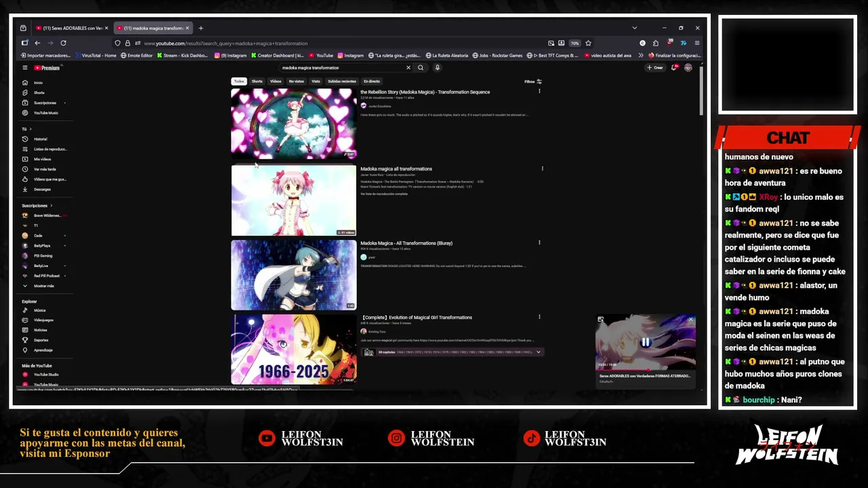Open Videojuegos under Explorar
This screenshot has width=868, height=488.
[x=43, y=320]
